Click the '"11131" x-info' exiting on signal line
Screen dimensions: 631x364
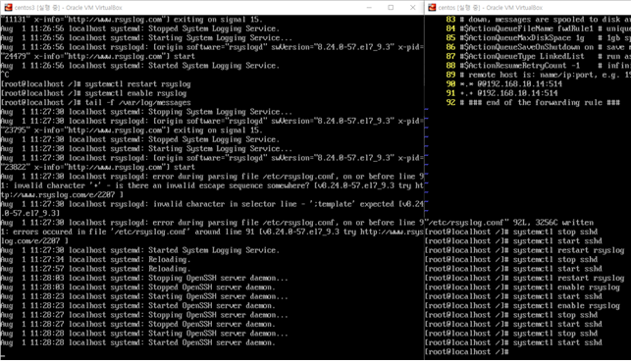[131, 20]
